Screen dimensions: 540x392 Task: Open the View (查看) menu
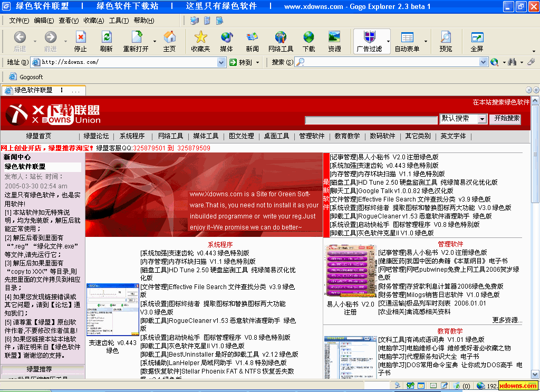(69, 21)
